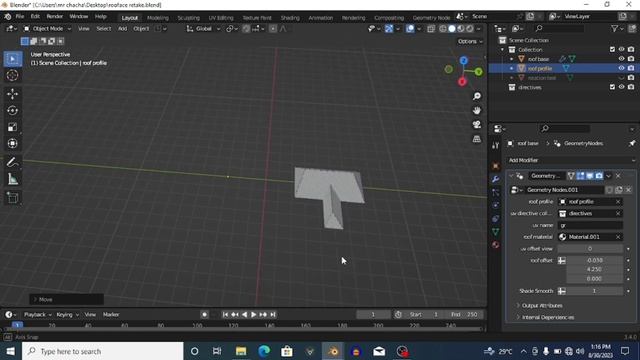Jump to the timeline end frame
The width and height of the screenshot is (640, 360).
click(273, 315)
